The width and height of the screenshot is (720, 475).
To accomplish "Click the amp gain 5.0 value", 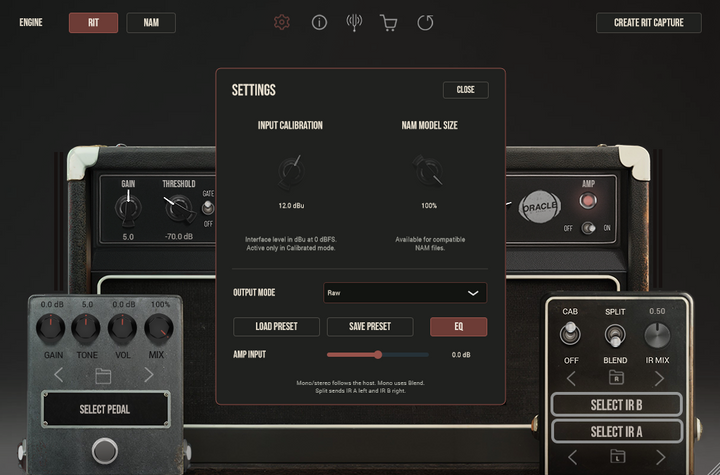I will pos(128,237).
